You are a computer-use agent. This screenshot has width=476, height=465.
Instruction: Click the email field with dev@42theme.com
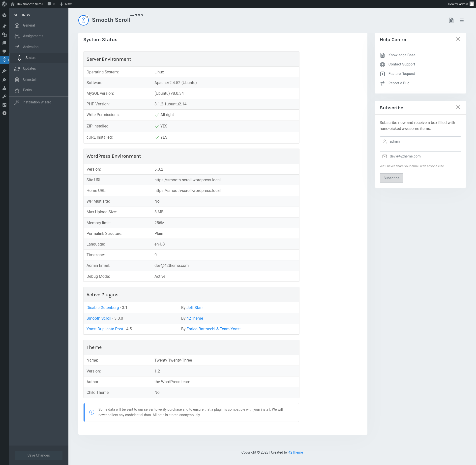[420, 156]
